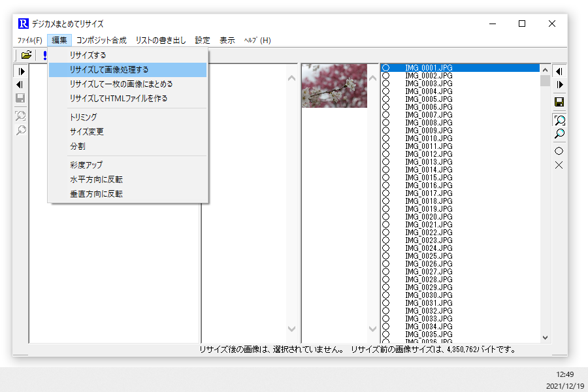Click the cherry blossom thumbnail
Viewport: 588px width, 392px height.
[335, 86]
